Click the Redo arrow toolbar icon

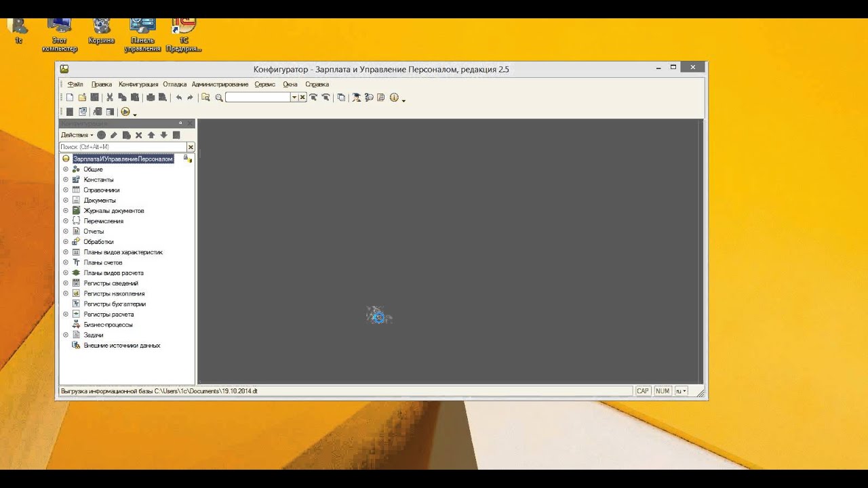tap(190, 98)
